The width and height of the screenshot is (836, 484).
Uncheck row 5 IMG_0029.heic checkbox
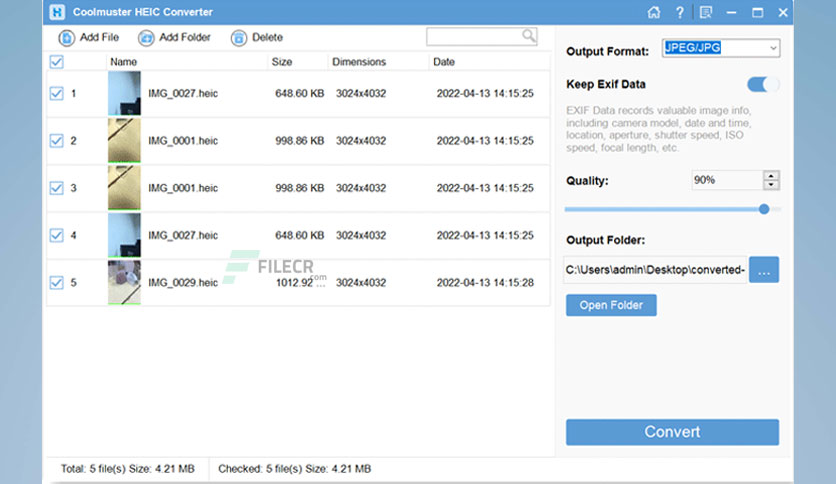click(57, 283)
